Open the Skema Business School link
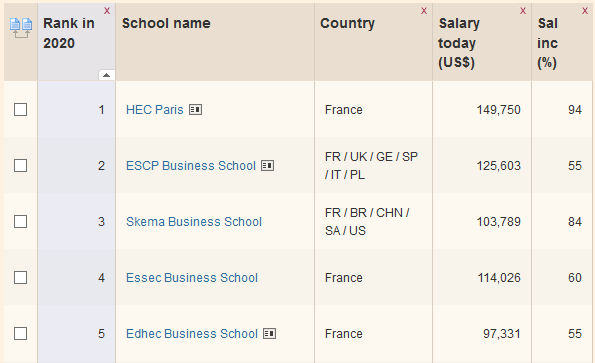The height and width of the screenshot is (363, 595). click(194, 222)
